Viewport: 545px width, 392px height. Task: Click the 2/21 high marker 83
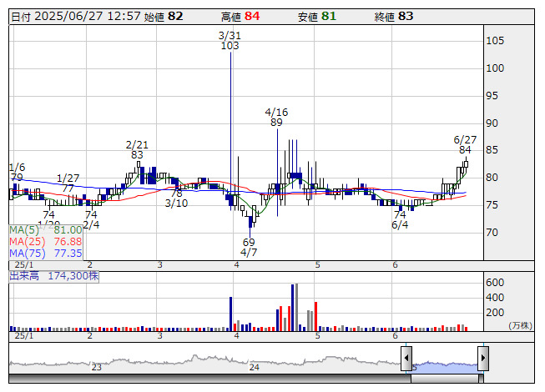click(137, 154)
